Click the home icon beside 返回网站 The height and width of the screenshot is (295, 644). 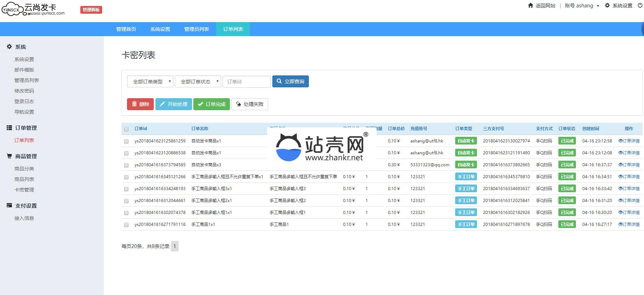[530, 5]
